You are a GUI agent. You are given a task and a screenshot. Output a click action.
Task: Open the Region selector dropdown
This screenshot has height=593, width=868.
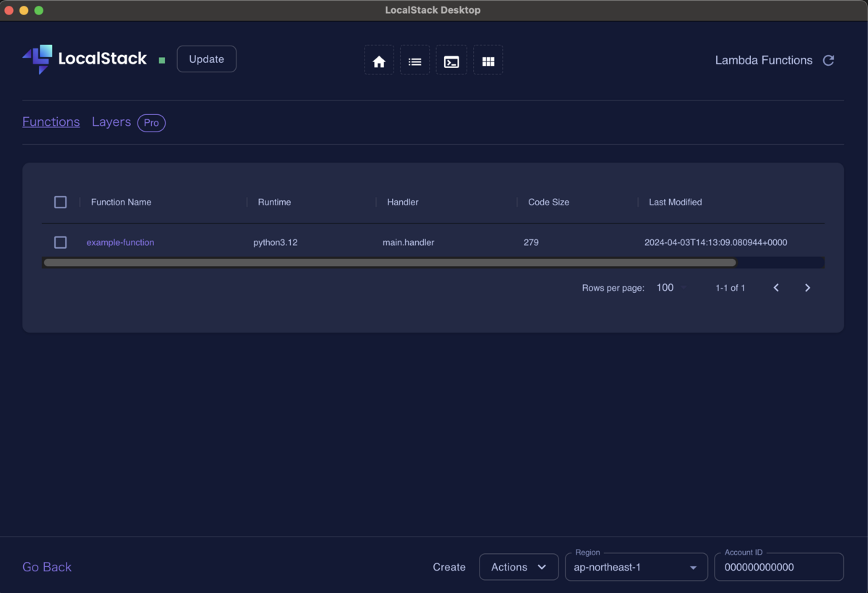pyautogui.click(x=636, y=567)
